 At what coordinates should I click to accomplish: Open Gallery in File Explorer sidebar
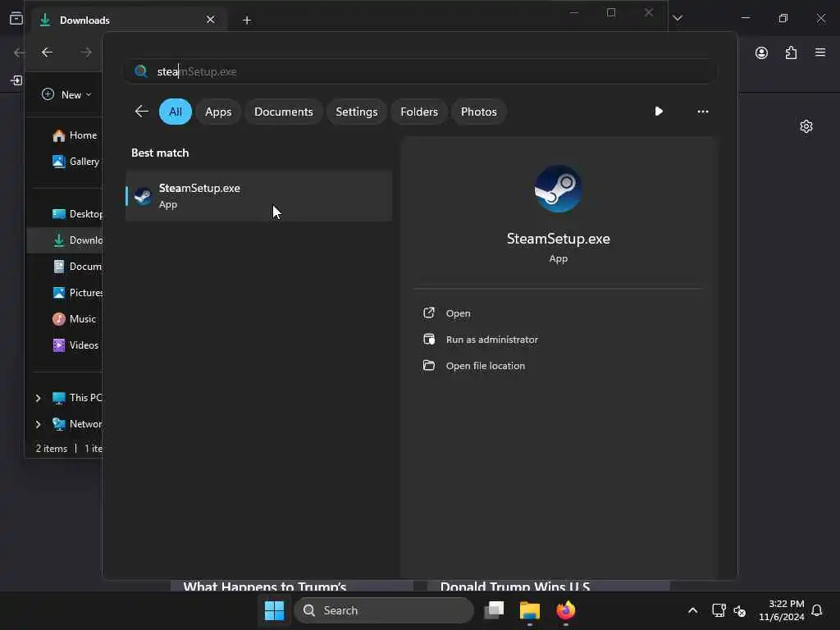[75, 162]
